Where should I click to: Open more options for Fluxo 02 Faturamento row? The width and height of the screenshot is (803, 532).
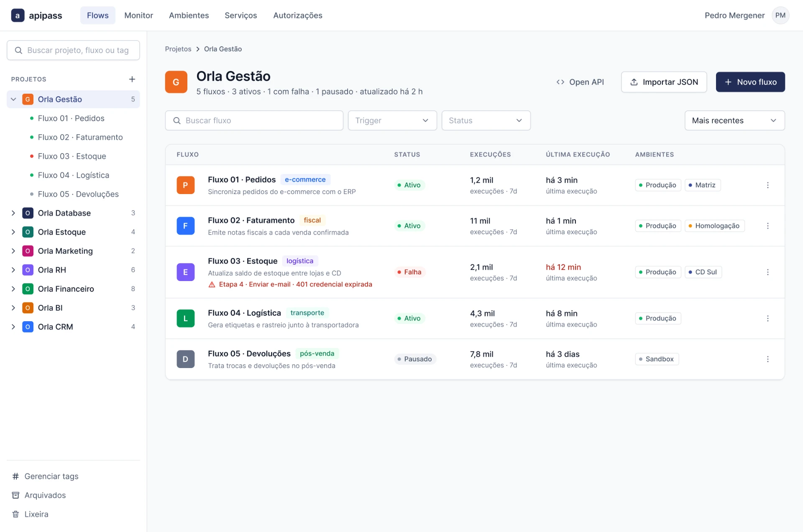click(767, 226)
